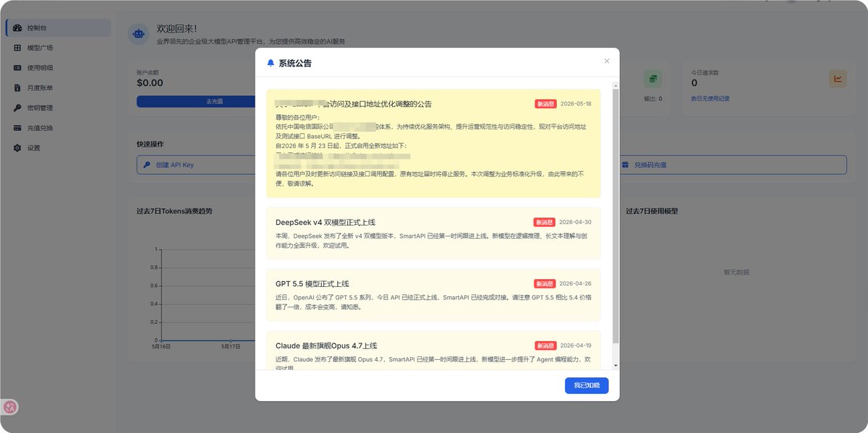This screenshot has width=868, height=433.
Task: Click the key icon in 创建 API Key
Action: [148, 165]
